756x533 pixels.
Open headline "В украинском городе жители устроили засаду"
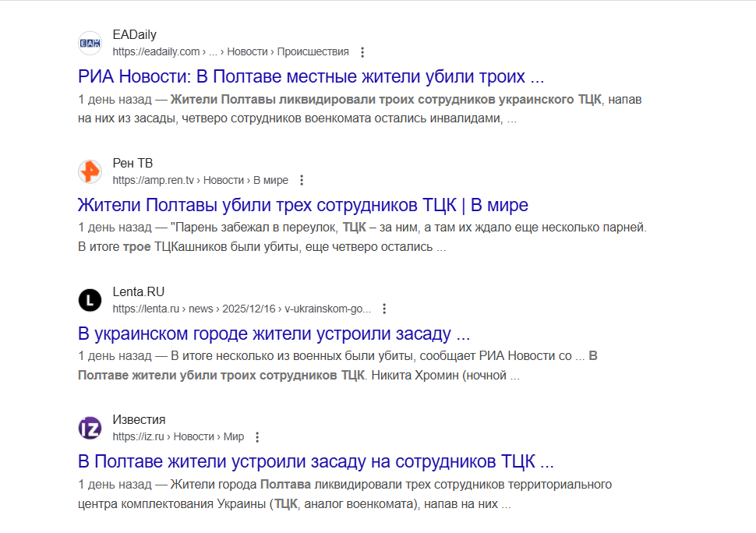tap(274, 334)
